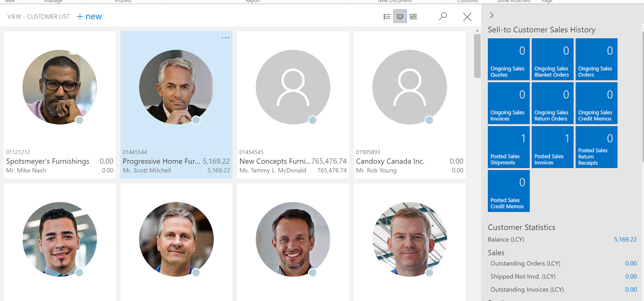The image size is (644, 301).
Task: Select New Concepts Furniture placeholder avatar
Action: pos(293,87)
